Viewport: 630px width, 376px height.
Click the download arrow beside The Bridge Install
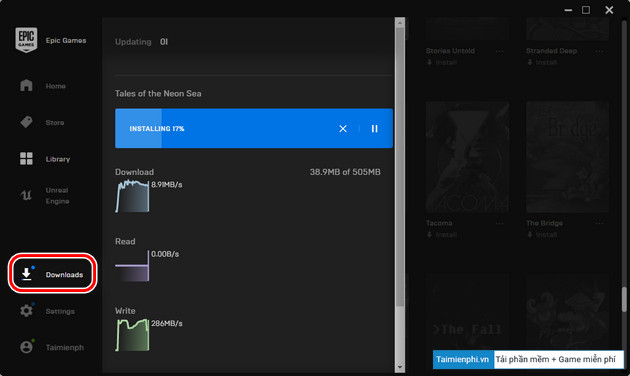pos(530,234)
